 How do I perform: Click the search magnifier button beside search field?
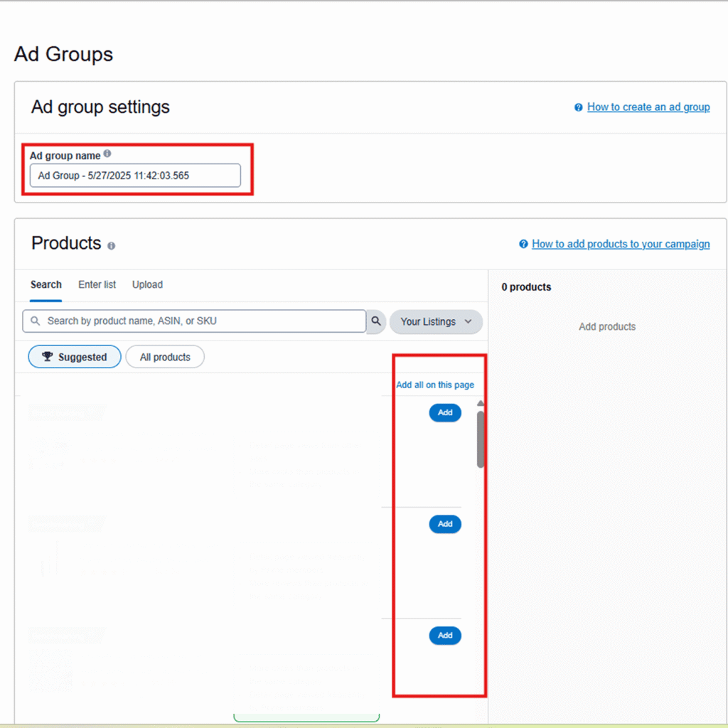pyautogui.click(x=375, y=321)
